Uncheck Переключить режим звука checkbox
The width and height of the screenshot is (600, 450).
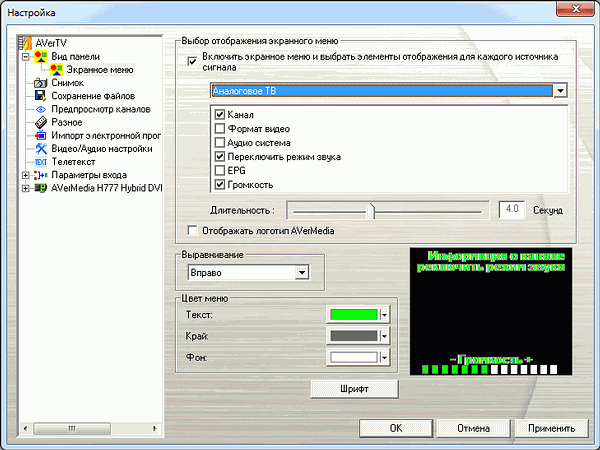(x=220, y=157)
